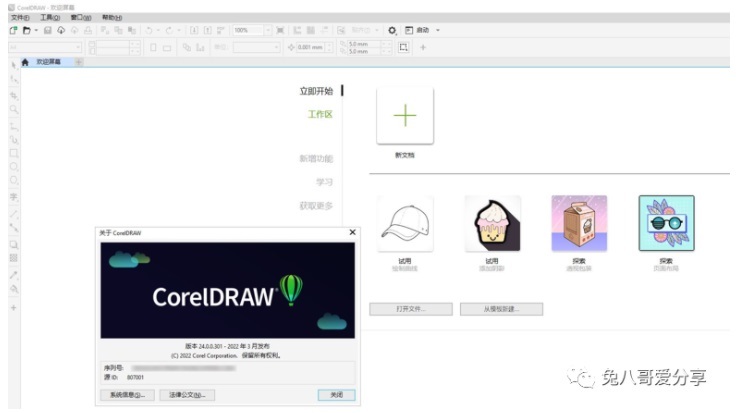Click the plus icon at property bar end
Image resolution: width=736 pixels, height=413 pixels.
click(423, 47)
